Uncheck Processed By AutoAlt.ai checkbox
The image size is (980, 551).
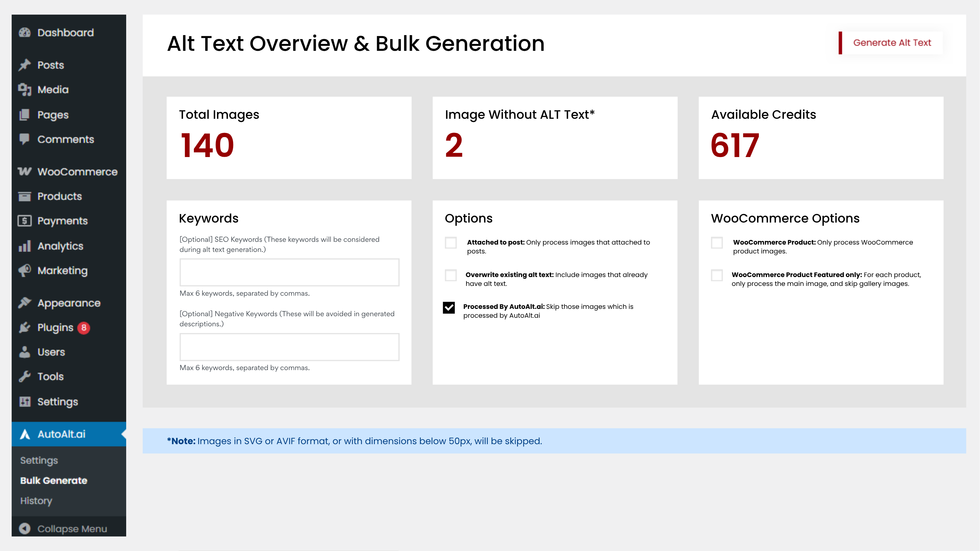(x=449, y=307)
